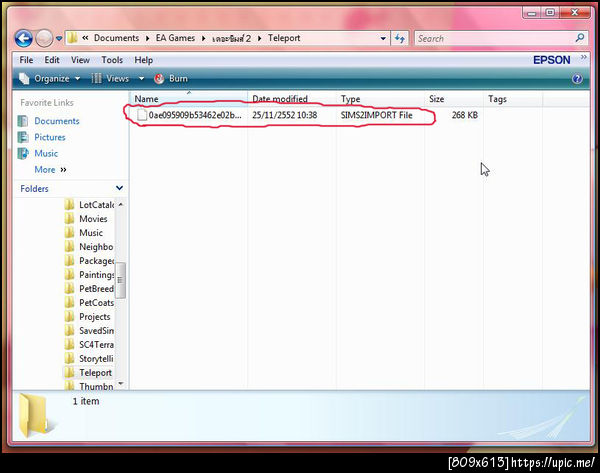Open the address bar history dropdown

pyautogui.click(x=383, y=39)
